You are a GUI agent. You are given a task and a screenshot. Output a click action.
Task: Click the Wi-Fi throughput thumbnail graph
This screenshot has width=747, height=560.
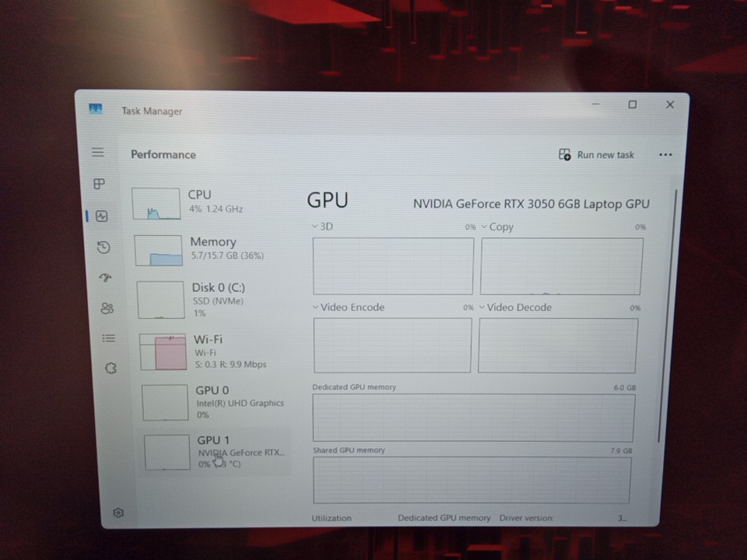tap(163, 352)
